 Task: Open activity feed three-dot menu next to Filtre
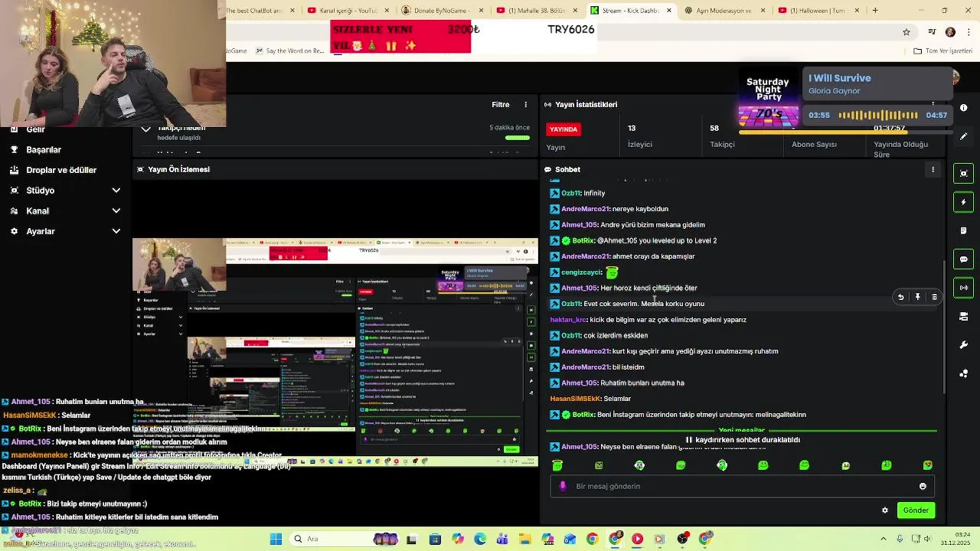pyautogui.click(x=525, y=104)
